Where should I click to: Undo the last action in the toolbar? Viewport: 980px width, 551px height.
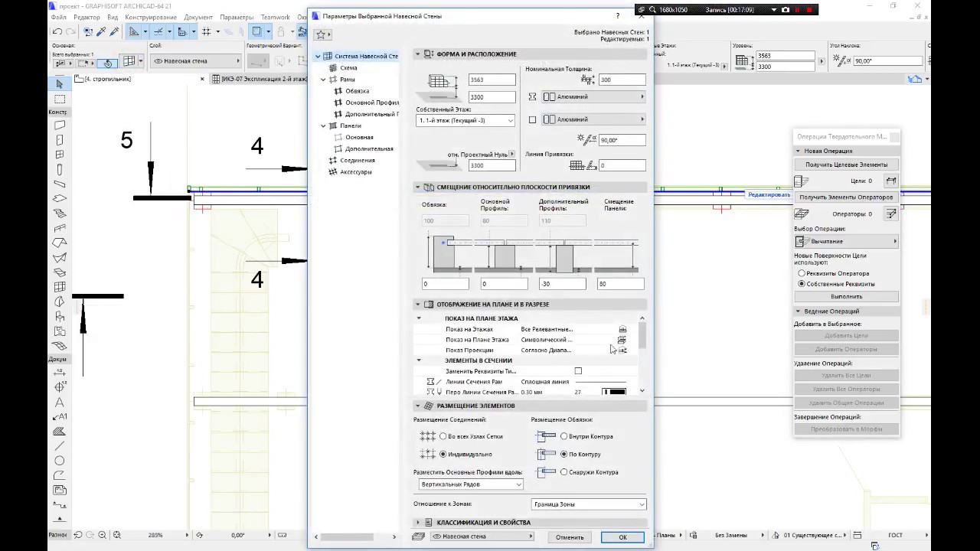(57, 31)
